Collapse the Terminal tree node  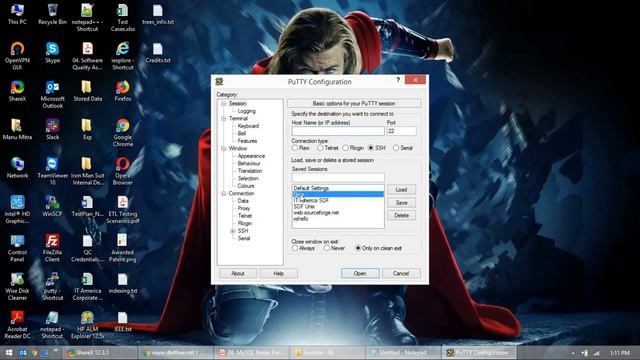click(224, 119)
